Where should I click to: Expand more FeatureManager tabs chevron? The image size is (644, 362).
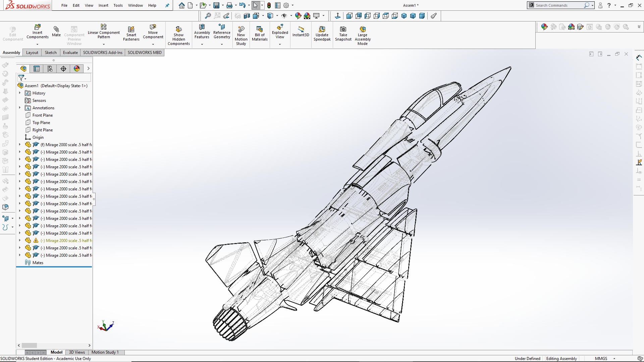pyautogui.click(x=89, y=69)
